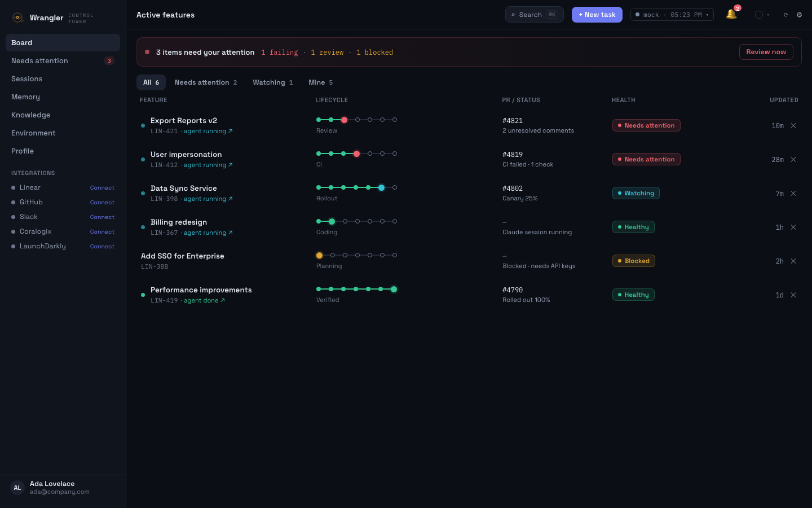Open the settings gear

(x=799, y=15)
